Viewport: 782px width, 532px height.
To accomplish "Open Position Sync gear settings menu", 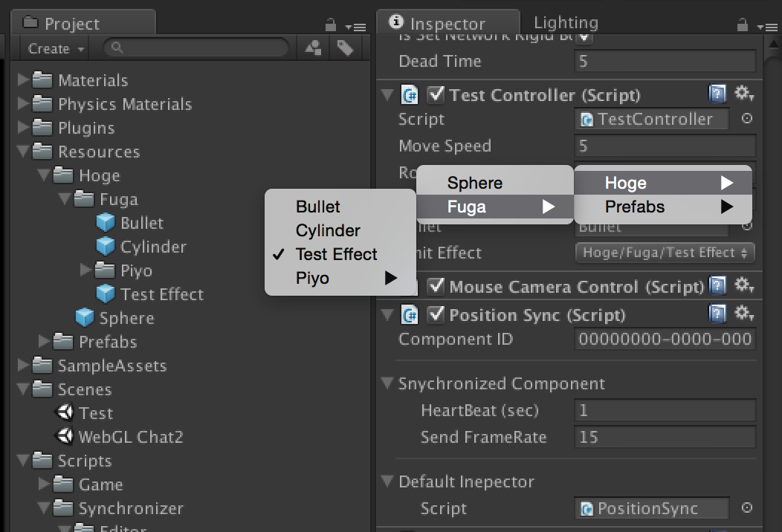I will (x=743, y=314).
